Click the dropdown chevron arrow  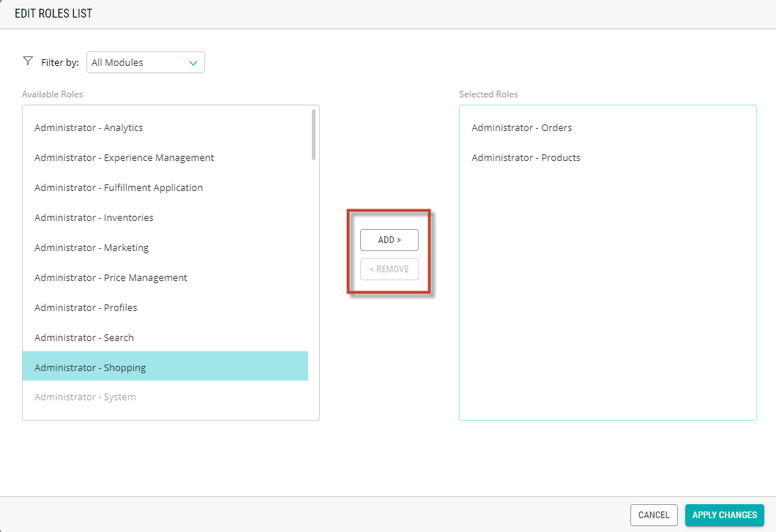[x=193, y=63]
